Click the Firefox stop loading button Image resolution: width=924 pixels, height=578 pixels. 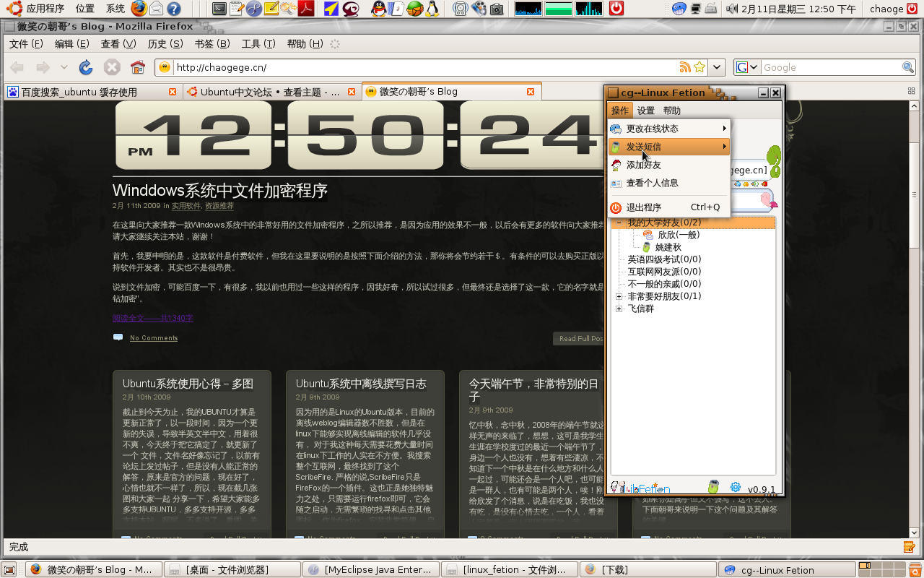pos(111,67)
